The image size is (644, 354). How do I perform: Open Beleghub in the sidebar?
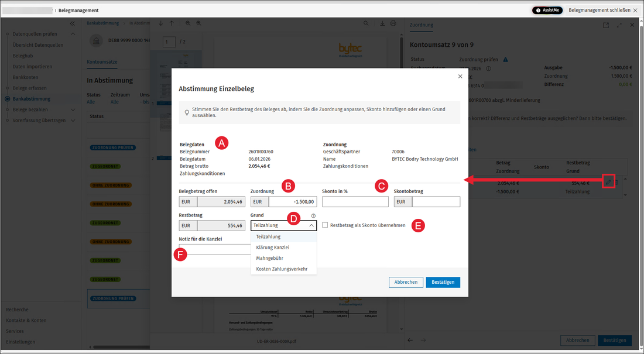23,56
